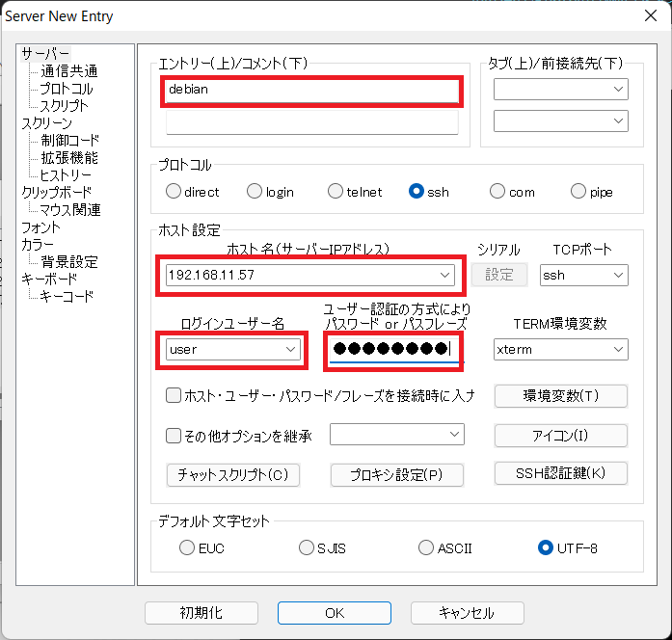This screenshot has width=672, height=640.
Task: Select the login protocol radio button
Action: pos(255,191)
